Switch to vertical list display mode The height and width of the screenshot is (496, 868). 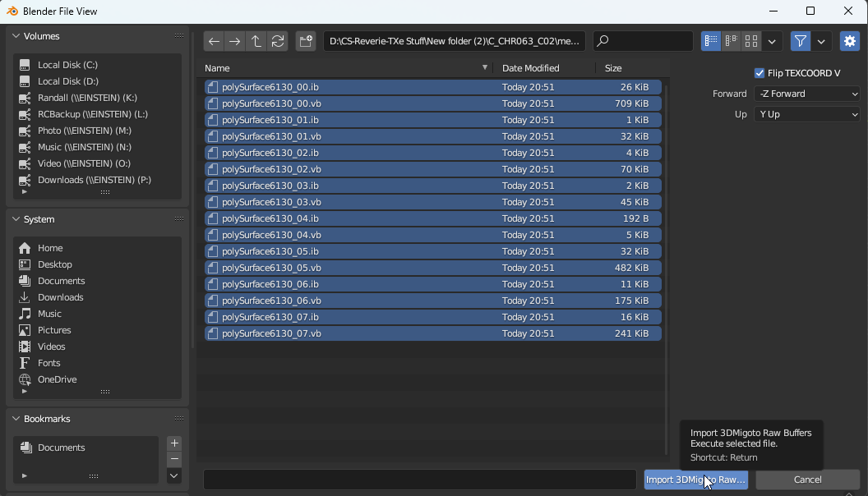point(711,41)
